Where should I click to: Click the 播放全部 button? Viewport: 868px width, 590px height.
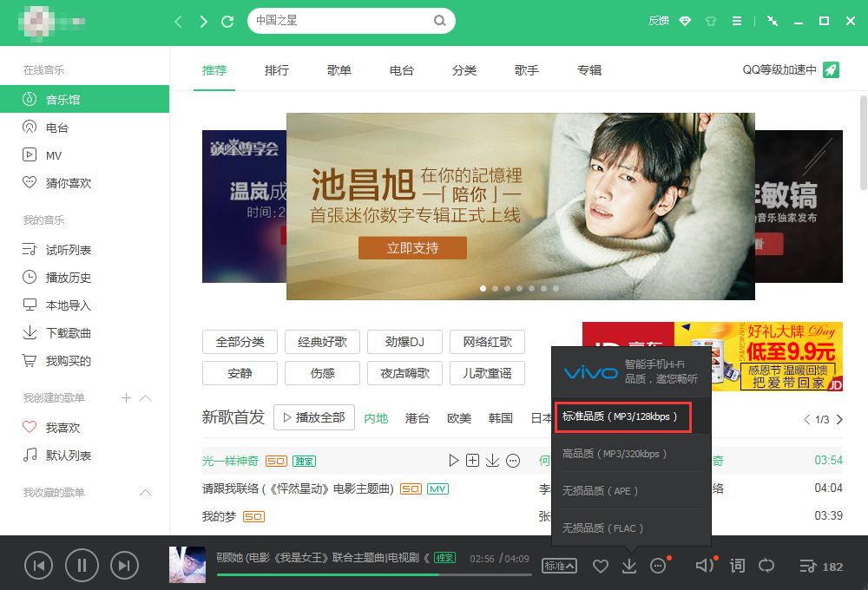pyautogui.click(x=313, y=417)
